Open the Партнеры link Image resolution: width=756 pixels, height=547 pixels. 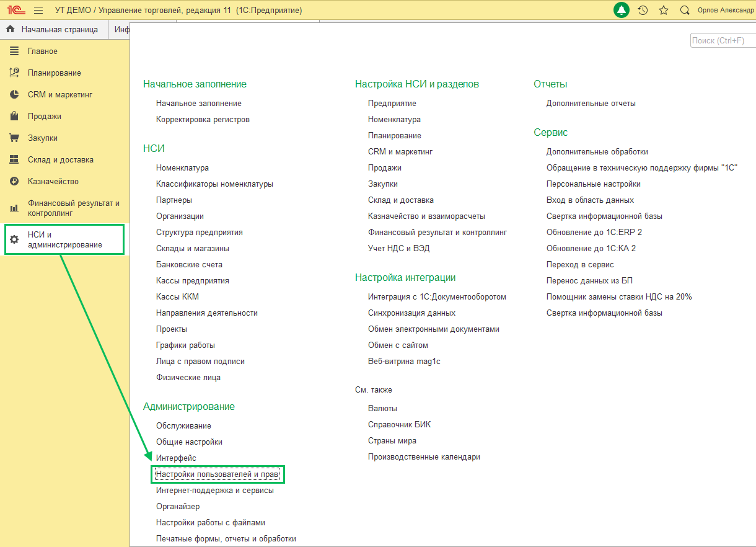pyautogui.click(x=174, y=200)
